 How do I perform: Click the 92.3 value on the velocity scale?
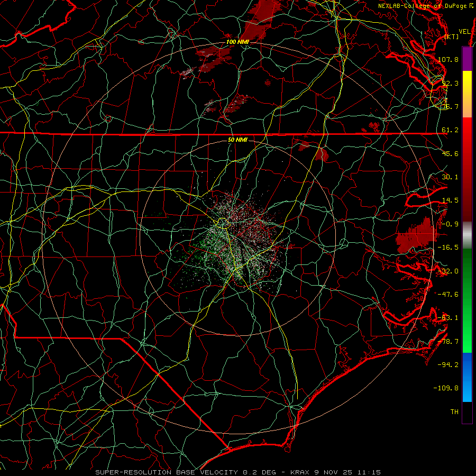(450, 83)
